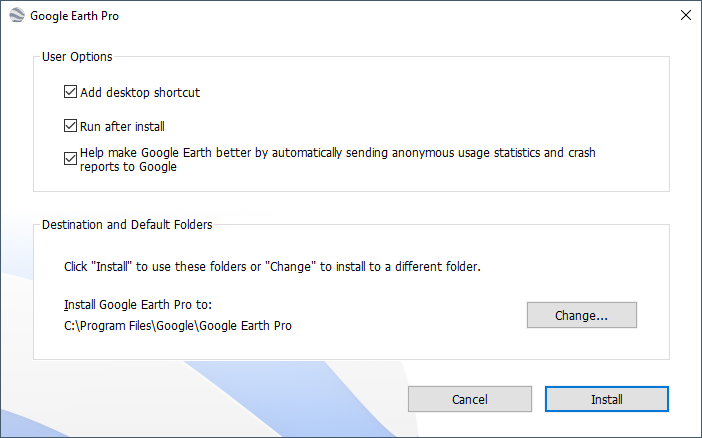Click the "Add desktop shortcut" label text
The height and width of the screenshot is (438, 702).
coord(140,93)
